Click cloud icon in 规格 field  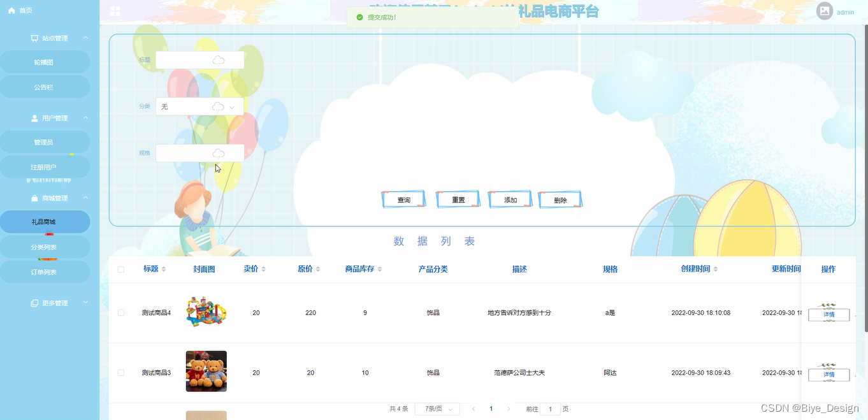pos(218,154)
